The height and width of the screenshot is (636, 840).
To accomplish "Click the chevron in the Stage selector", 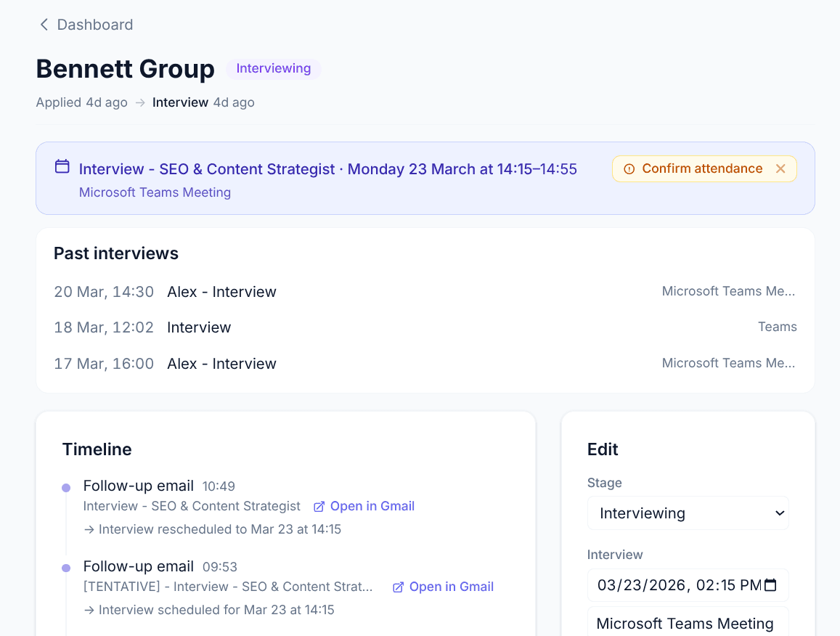I will pos(780,513).
